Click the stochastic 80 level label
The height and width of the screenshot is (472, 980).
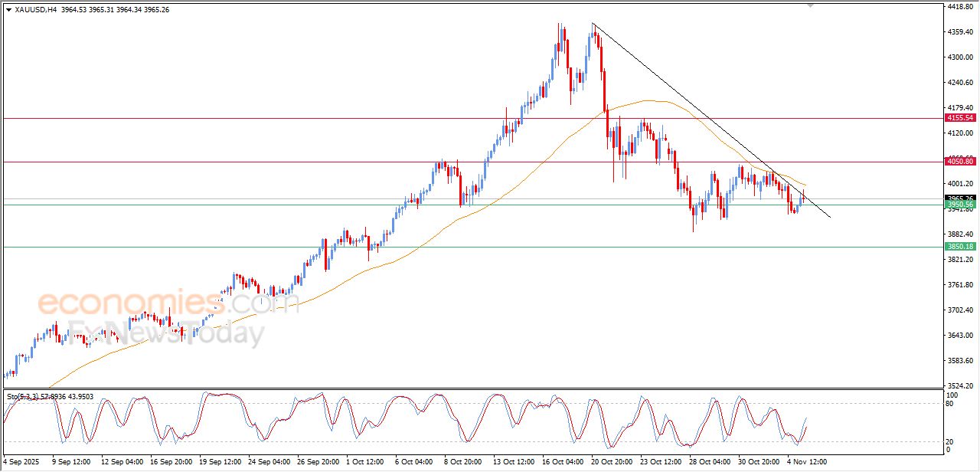[952, 404]
